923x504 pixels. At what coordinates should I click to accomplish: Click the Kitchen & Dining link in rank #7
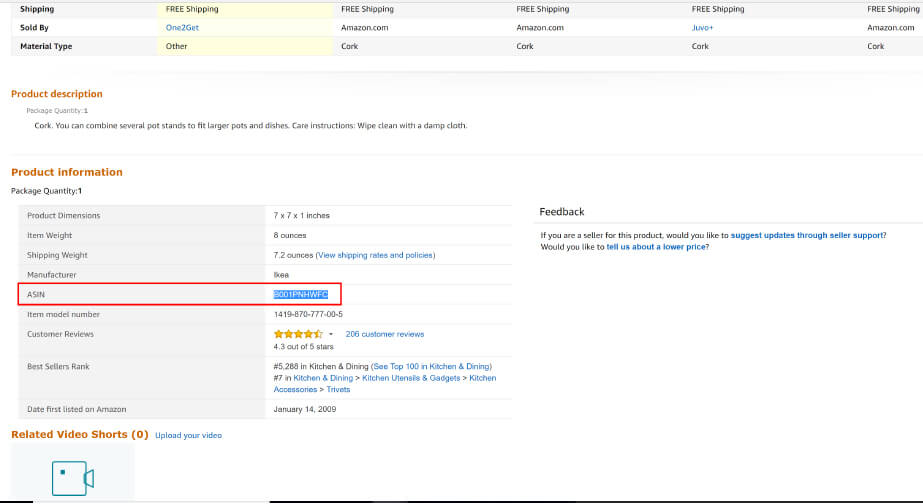pyautogui.click(x=323, y=378)
